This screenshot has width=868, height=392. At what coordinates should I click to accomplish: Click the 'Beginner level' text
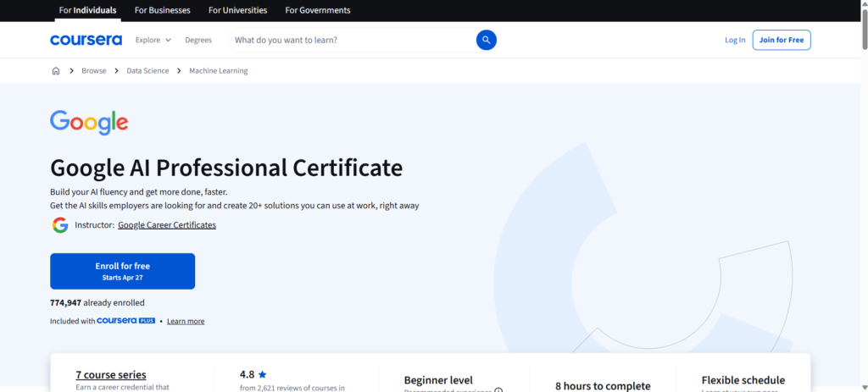click(x=438, y=380)
